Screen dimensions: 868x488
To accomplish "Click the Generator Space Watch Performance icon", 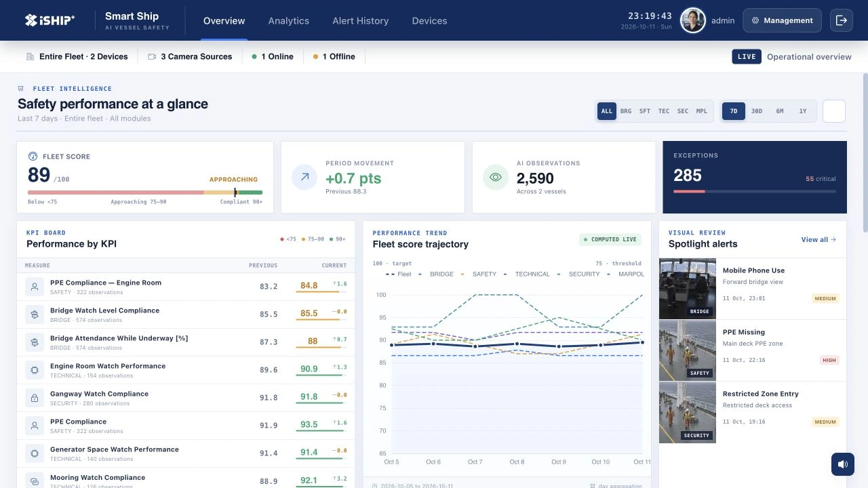I will [x=35, y=453].
